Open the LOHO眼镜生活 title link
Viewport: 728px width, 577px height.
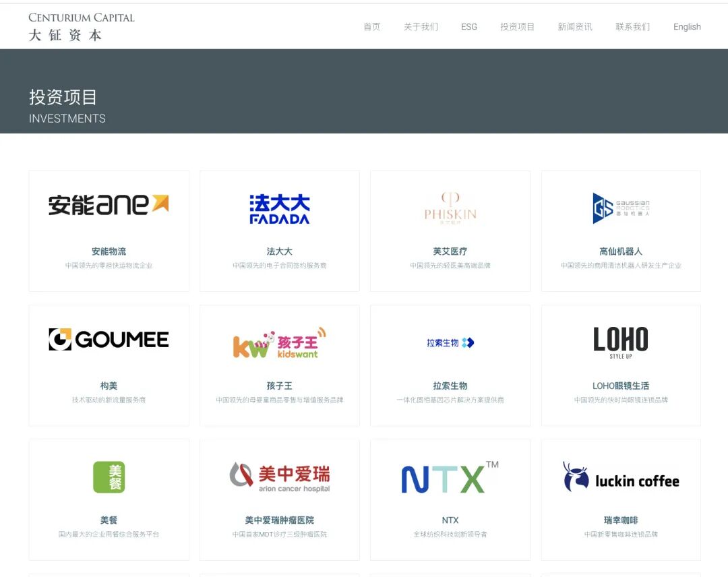621,386
